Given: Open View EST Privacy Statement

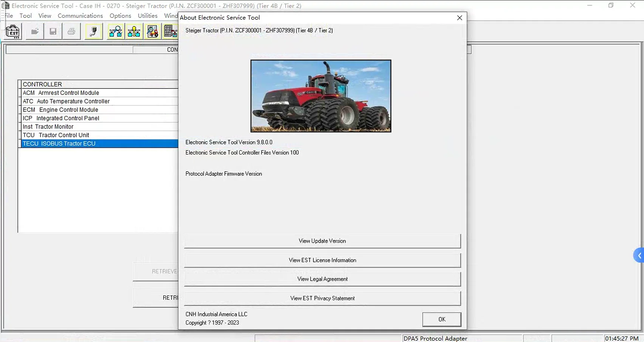Looking at the screenshot, I should point(322,299).
